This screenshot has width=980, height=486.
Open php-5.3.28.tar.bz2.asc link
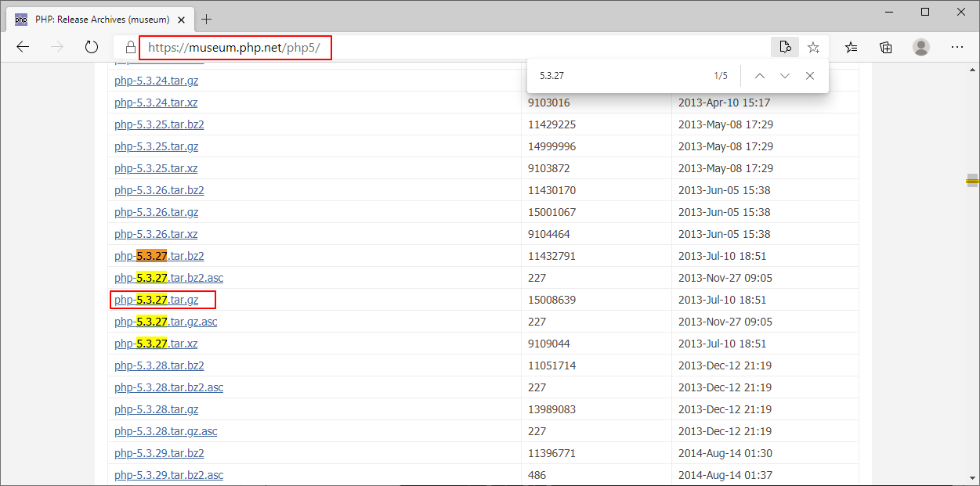pos(169,387)
